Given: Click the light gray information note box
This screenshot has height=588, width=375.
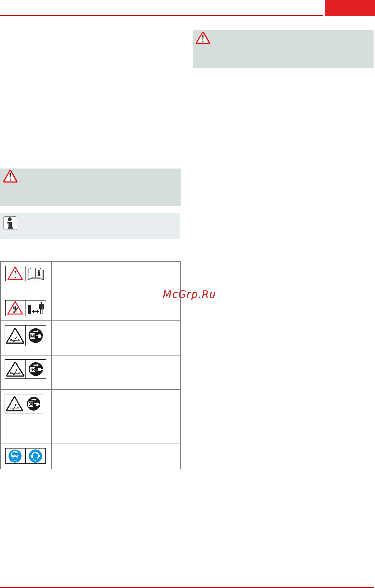Looking at the screenshot, I should pyautogui.click(x=90, y=226).
